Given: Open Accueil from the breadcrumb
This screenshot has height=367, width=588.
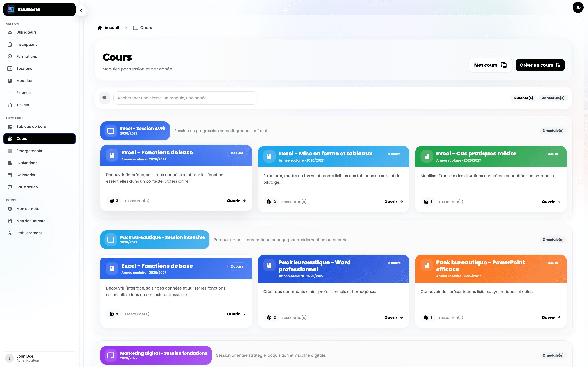Looking at the screenshot, I should coord(111,27).
